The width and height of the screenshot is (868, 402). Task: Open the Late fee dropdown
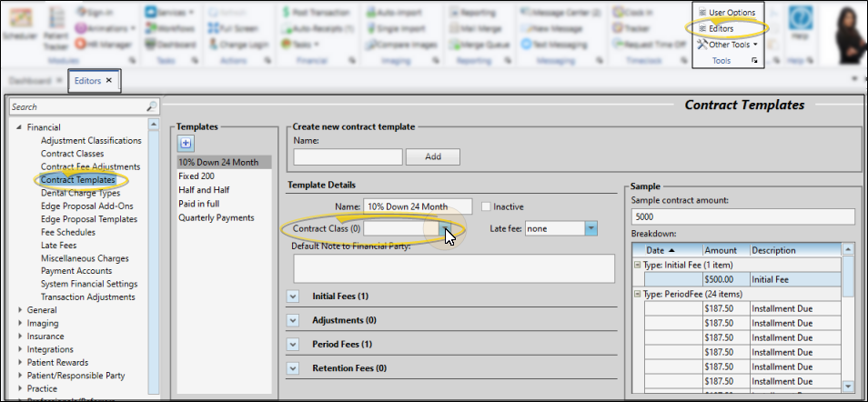590,229
